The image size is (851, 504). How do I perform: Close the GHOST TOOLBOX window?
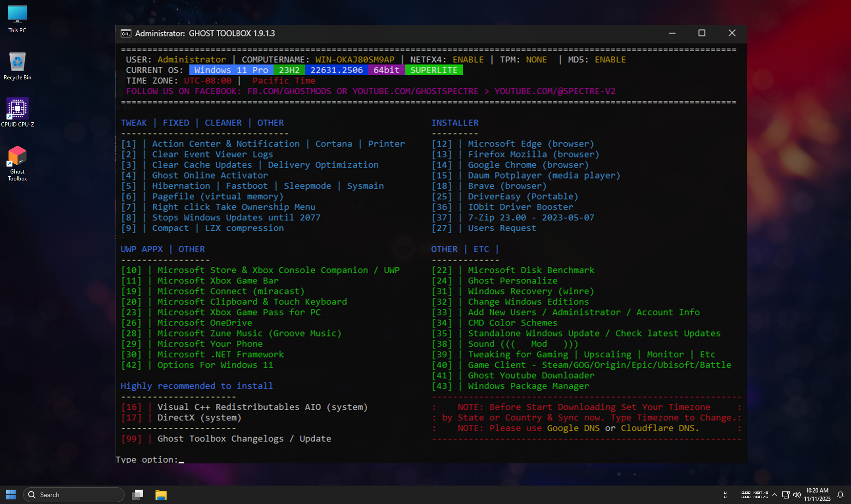click(732, 33)
